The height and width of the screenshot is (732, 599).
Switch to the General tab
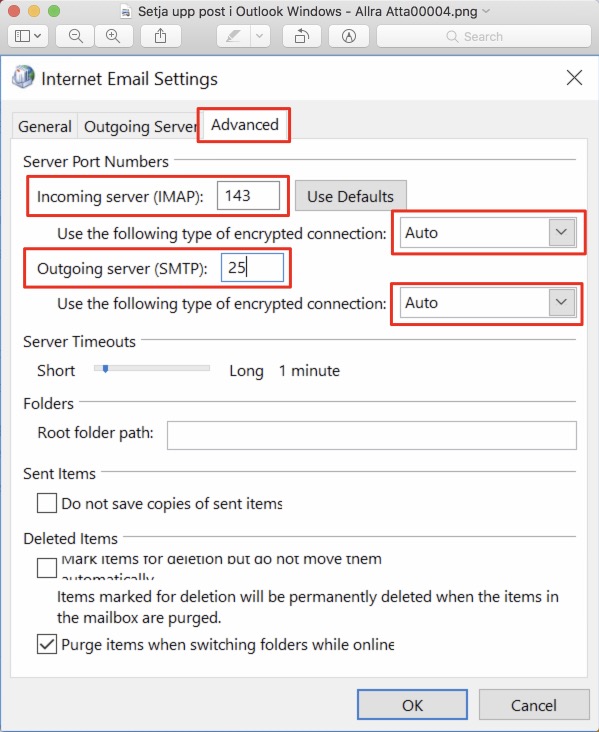[x=45, y=126]
